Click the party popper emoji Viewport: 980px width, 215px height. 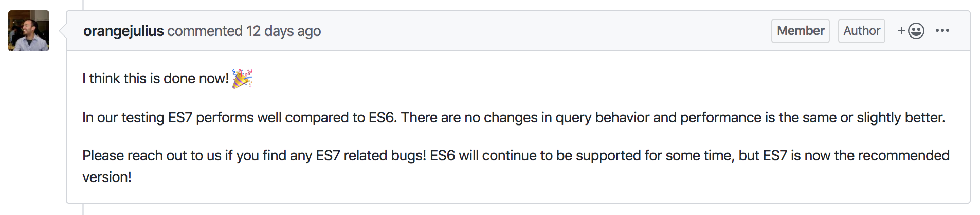[x=242, y=79]
